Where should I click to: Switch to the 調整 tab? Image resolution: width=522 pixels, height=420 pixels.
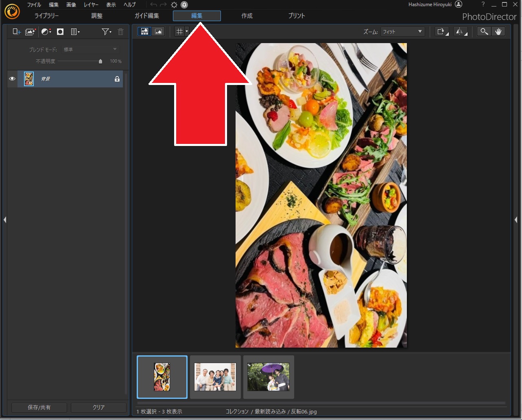click(x=97, y=16)
